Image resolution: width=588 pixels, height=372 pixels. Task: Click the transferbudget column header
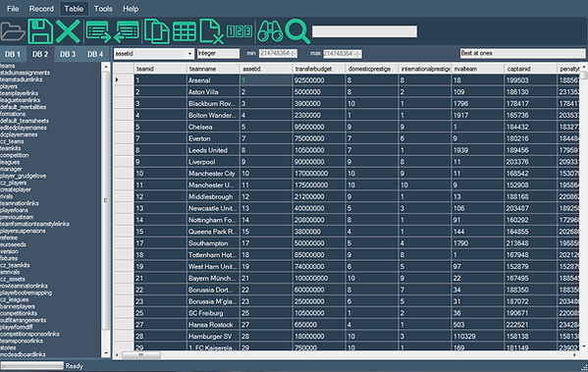pos(319,69)
